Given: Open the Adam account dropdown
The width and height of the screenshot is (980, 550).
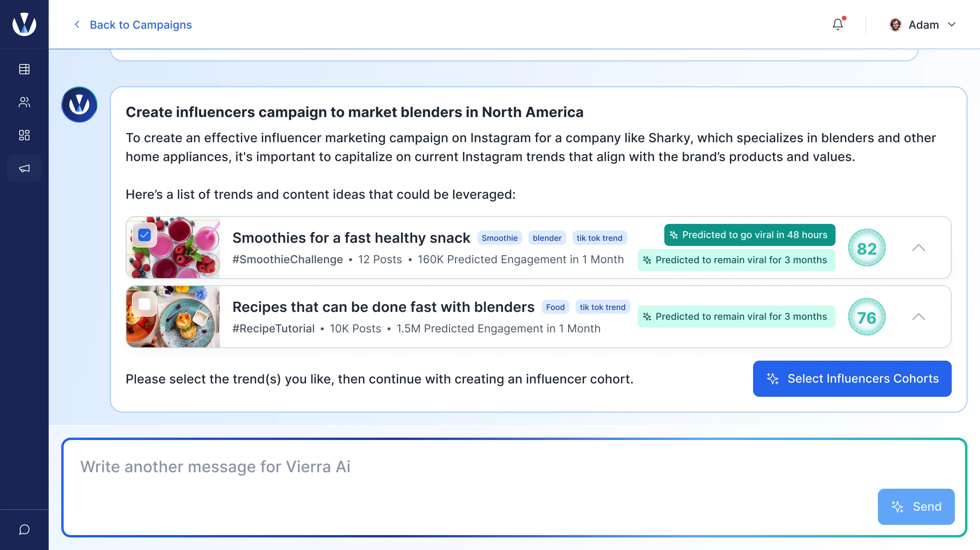Looking at the screenshot, I should 952,25.
